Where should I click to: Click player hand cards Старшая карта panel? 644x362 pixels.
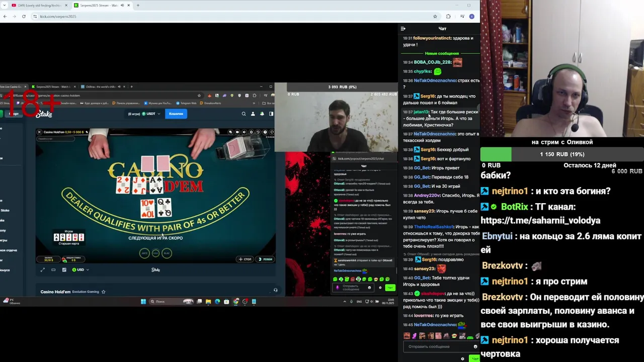tap(69, 237)
